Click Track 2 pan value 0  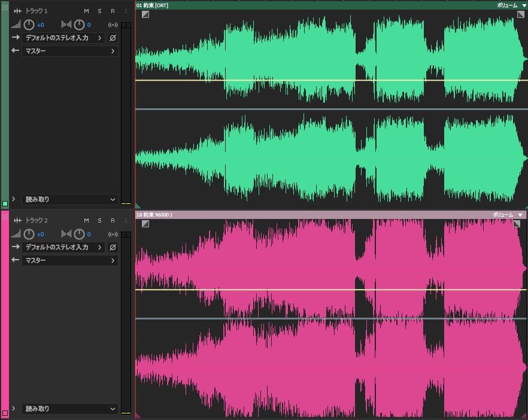(89, 235)
